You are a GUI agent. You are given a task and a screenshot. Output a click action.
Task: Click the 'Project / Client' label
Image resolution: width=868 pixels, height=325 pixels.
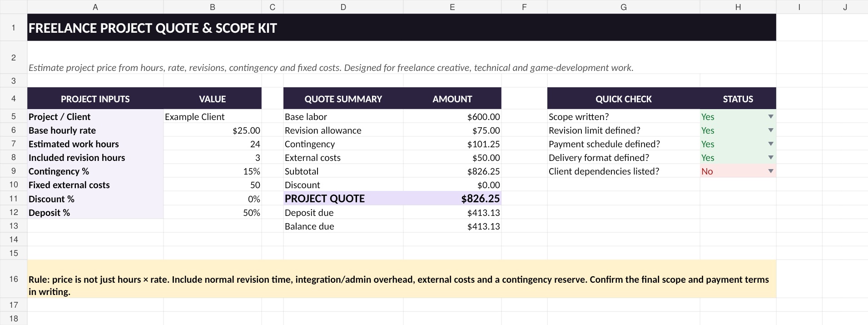click(x=60, y=117)
